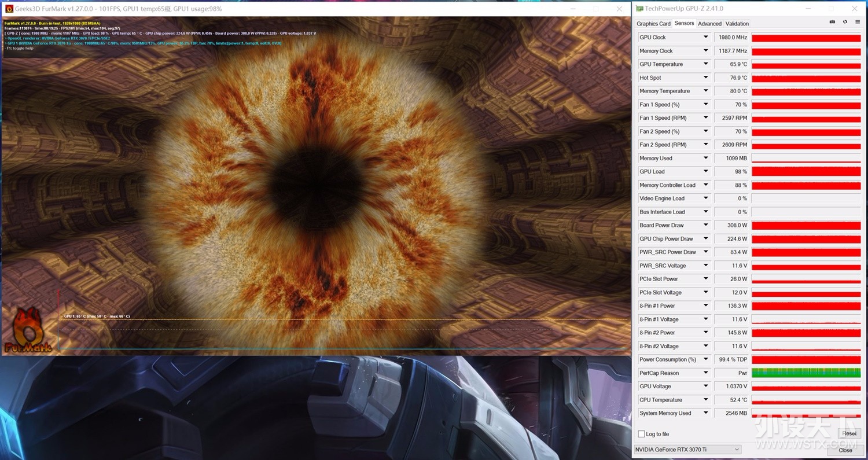Expand the Board Power Draw dropdown
The width and height of the screenshot is (868, 460).
705,225
